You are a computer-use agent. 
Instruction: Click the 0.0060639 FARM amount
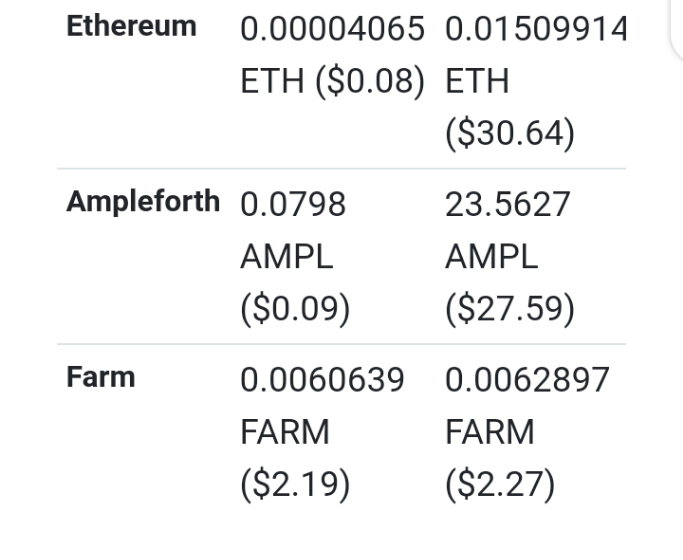[322, 380]
